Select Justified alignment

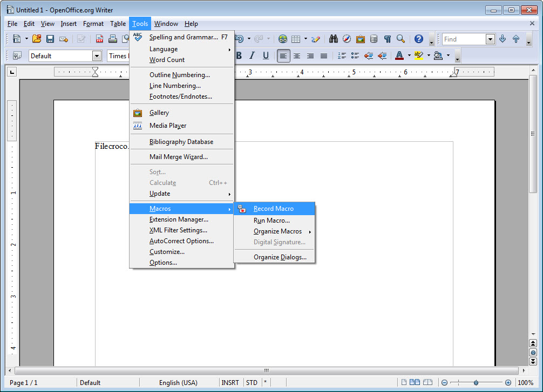[324, 56]
